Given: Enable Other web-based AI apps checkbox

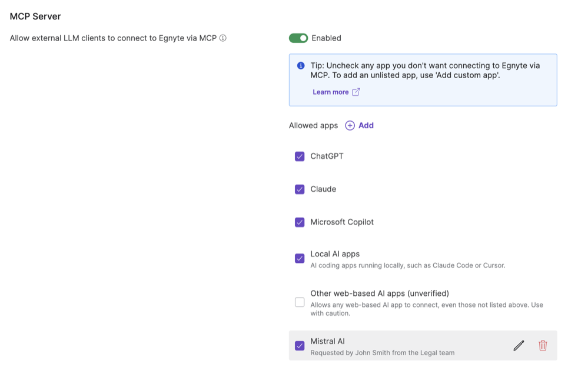Looking at the screenshot, I should click(x=300, y=302).
